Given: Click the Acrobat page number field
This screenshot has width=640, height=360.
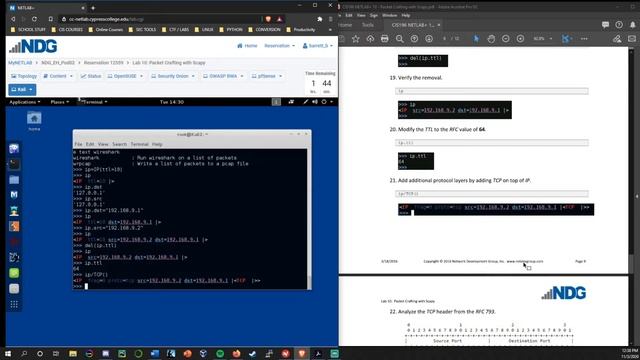Looking at the screenshot, I should coord(445,39).
